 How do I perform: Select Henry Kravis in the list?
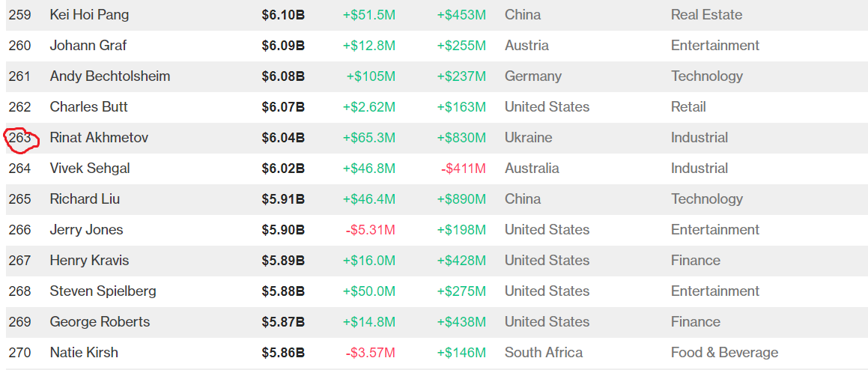click(x=89, y=261)
